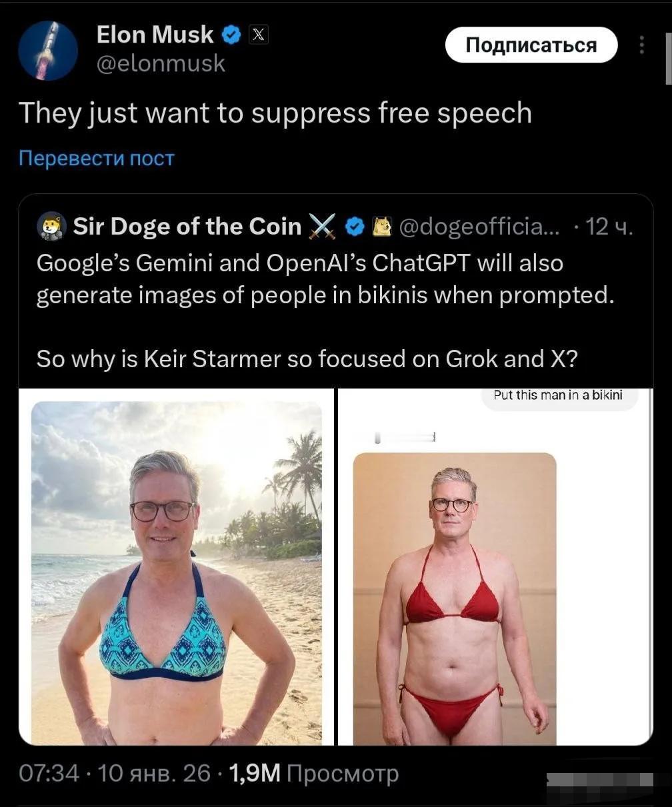Click the Подписаться follow button
The image size is (672, 807).
coord(531,45)
